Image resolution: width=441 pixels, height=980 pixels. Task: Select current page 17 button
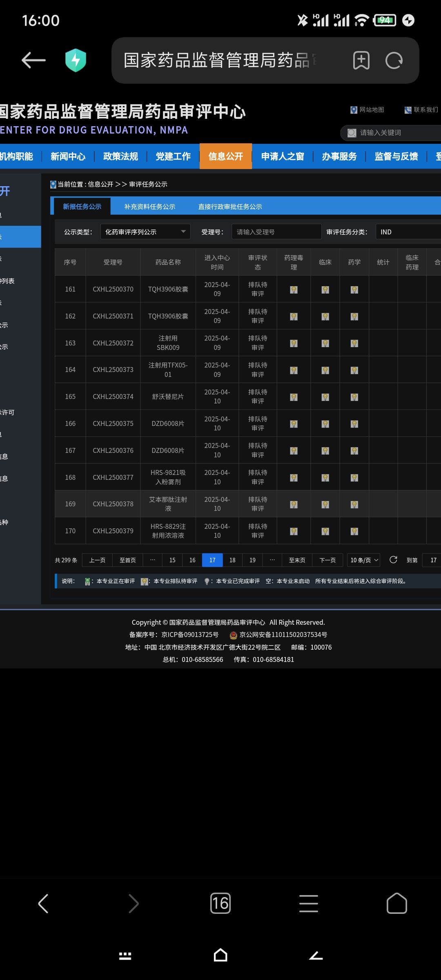(x=212, y=560)
